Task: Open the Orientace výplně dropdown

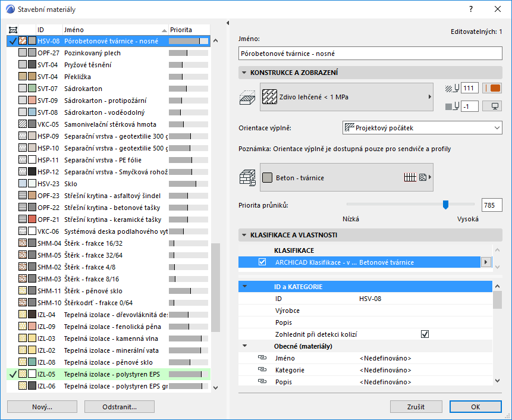Action: click(422, 128)
